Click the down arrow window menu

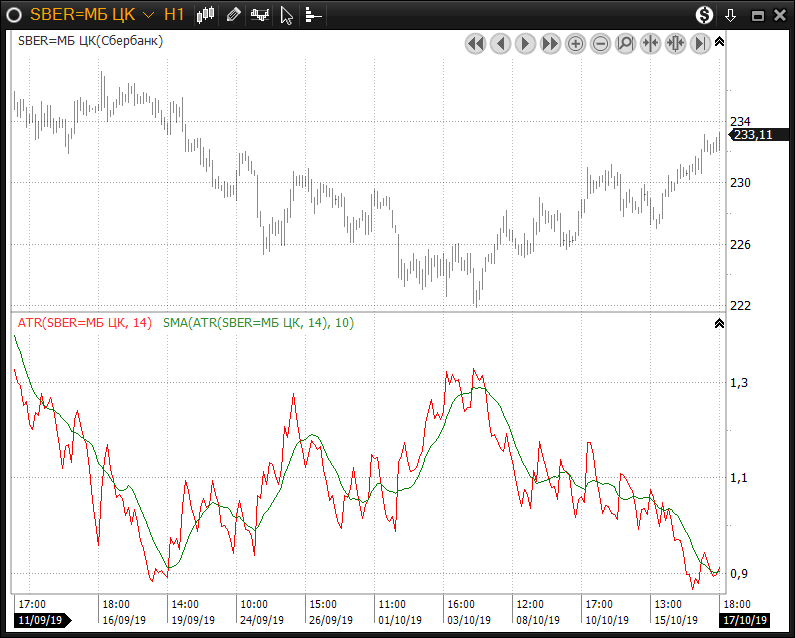pos(731,15)
